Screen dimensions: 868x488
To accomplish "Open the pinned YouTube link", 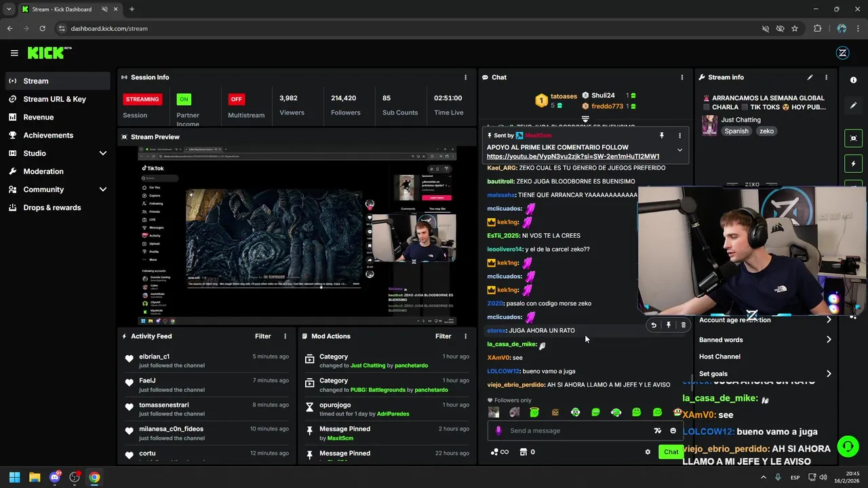I will 573,157.
